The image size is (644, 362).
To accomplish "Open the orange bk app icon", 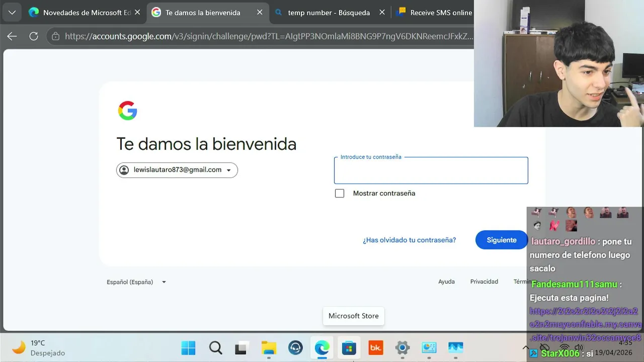I will tap(375, 348).
